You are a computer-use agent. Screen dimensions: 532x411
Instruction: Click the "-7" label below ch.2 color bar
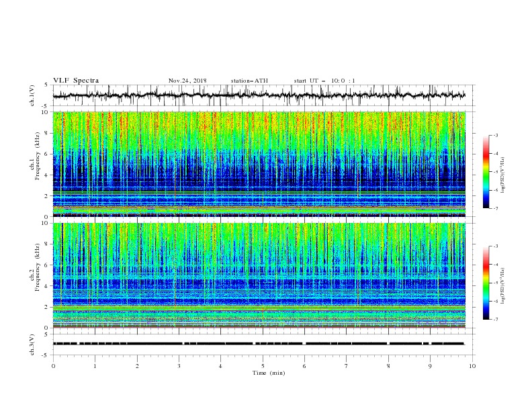(x=496, y=320)
